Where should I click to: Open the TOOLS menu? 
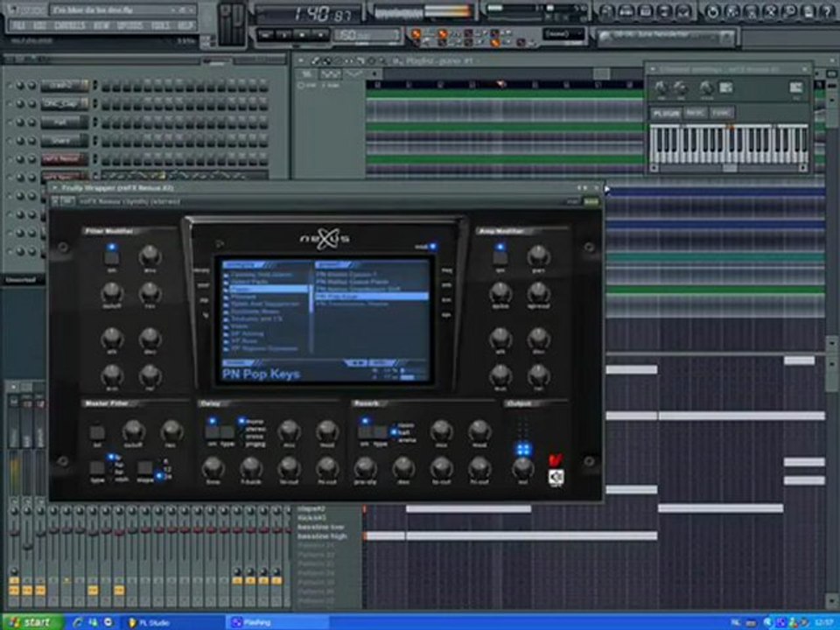click(x=159, y=25)
